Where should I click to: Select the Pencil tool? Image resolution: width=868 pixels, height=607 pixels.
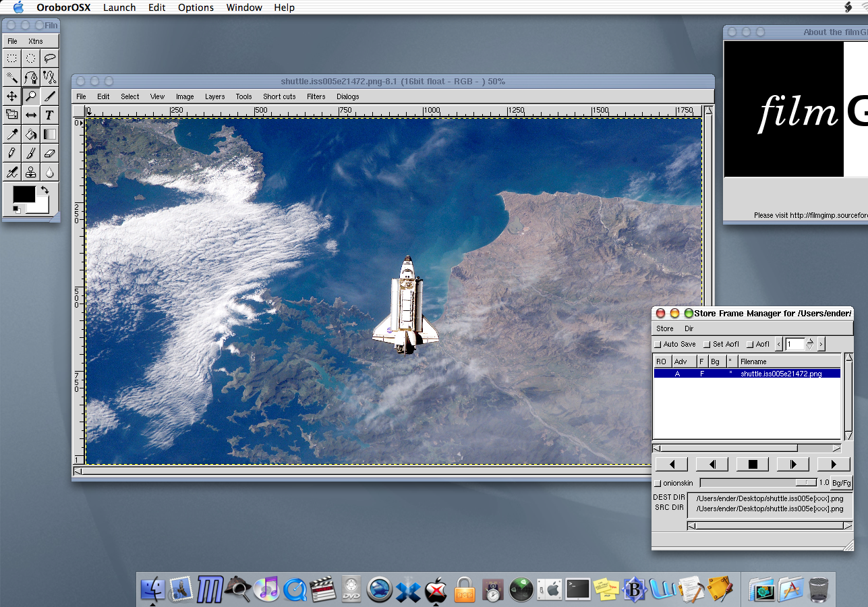click(12, 152)
